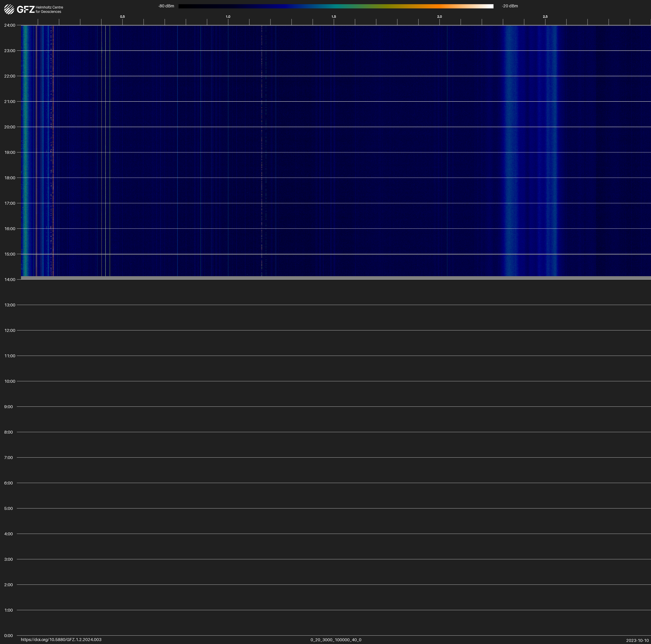Click the 0.5 frequency axis label

tap(122, 17)
